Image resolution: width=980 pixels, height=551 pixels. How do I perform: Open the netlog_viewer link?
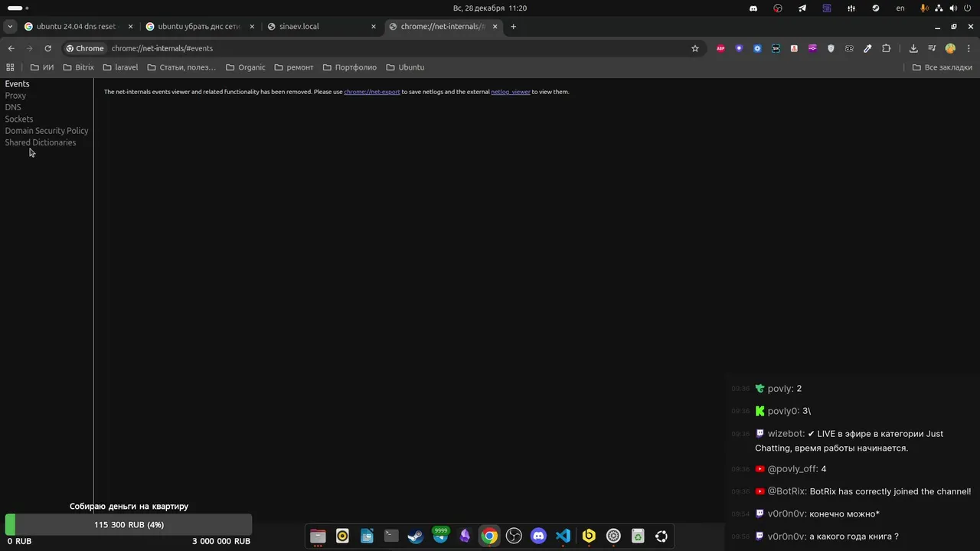click(x=511, y=92)
